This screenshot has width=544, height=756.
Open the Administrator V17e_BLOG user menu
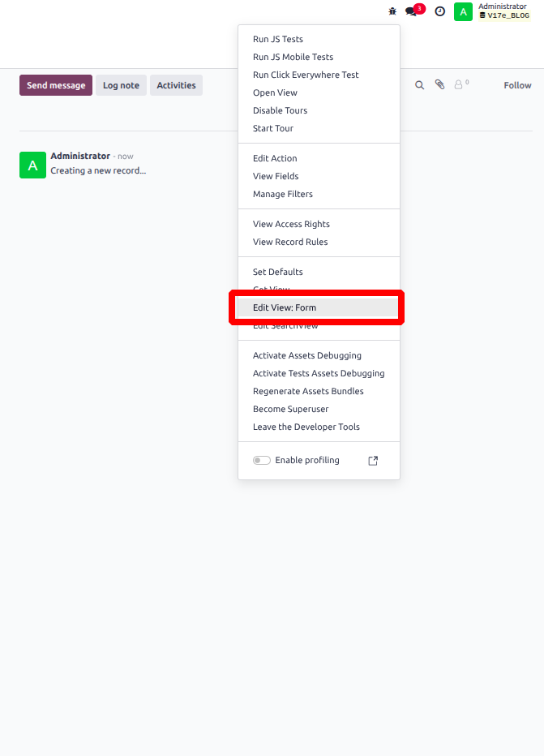pyautogui.click(x=503, y=11)
